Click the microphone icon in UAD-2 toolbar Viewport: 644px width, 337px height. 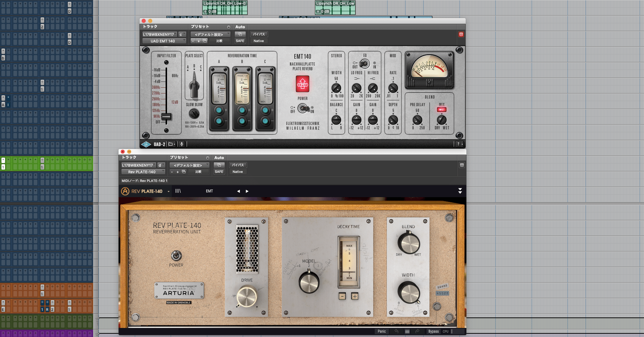click(x=182, y=144)
